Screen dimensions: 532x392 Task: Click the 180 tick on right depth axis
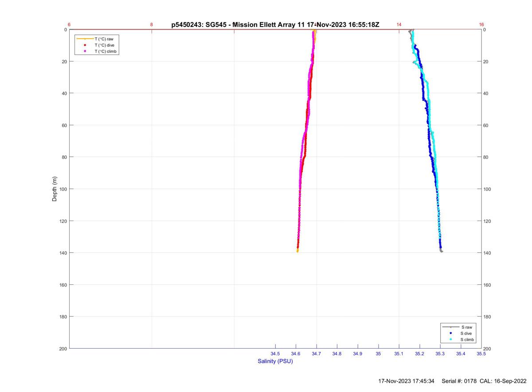(488, 317)
